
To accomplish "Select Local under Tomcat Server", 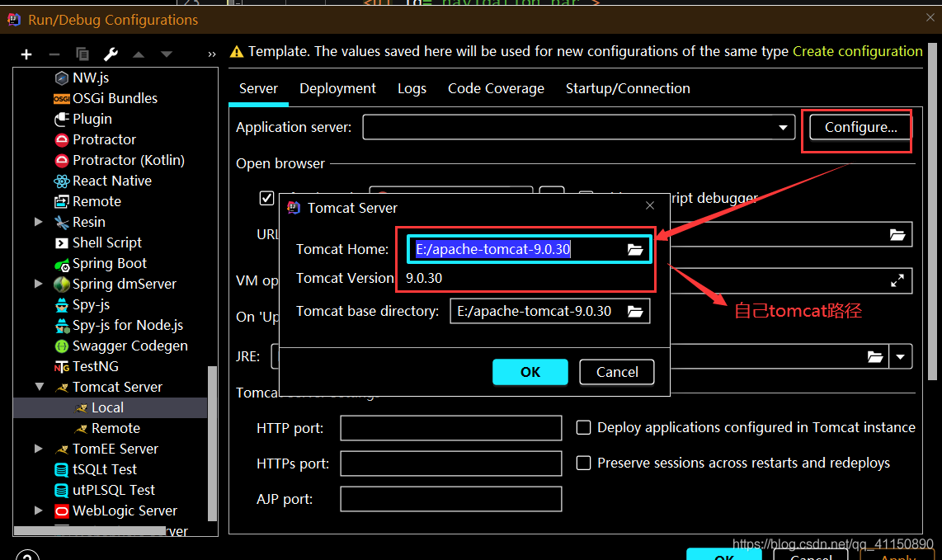I will 111,407.
